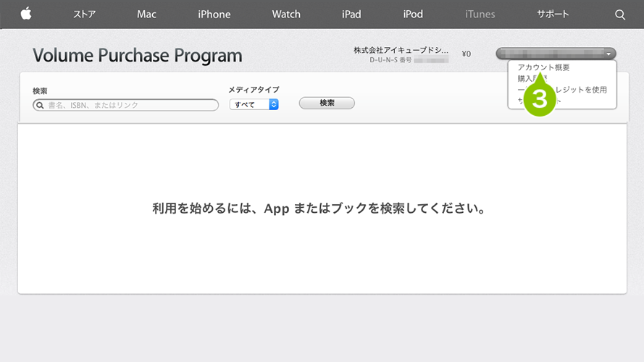Click the magnifier icon inside search field

coord(40,106)
